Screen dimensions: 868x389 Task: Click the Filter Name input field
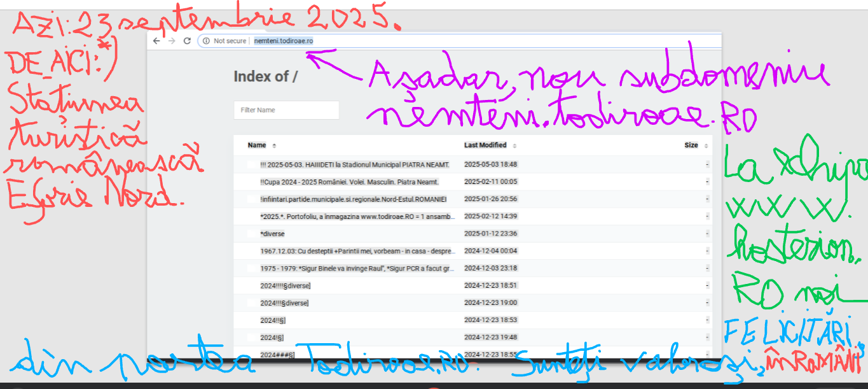pyautogui.click(x=286, y=110)
